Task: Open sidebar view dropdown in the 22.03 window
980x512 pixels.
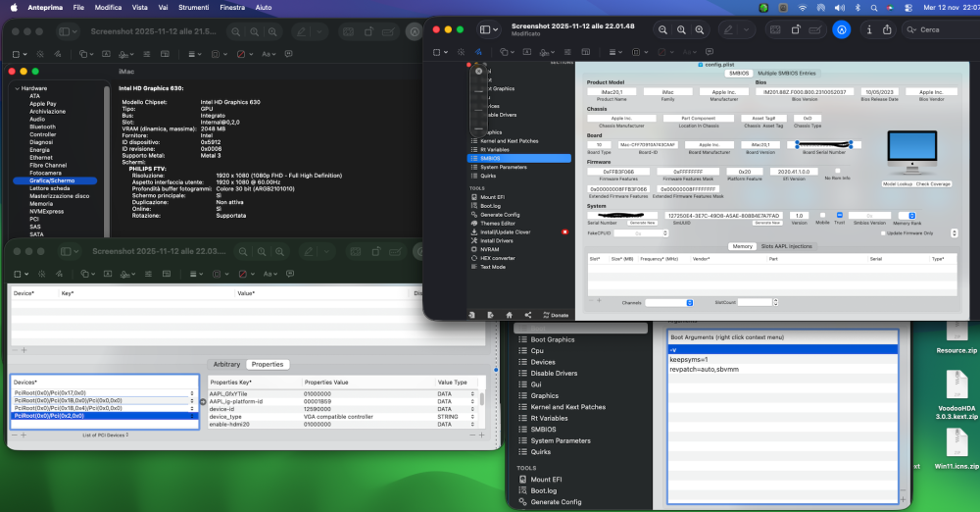Action: (70, 252)
